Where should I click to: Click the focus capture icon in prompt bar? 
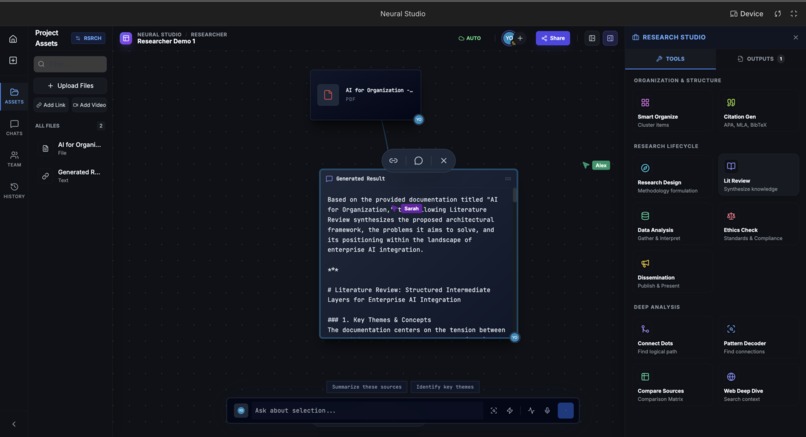[x=493, y=410]
